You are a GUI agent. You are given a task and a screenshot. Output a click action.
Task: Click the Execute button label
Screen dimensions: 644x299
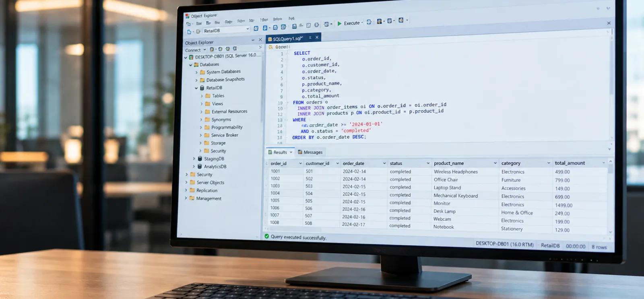point(352,23)
